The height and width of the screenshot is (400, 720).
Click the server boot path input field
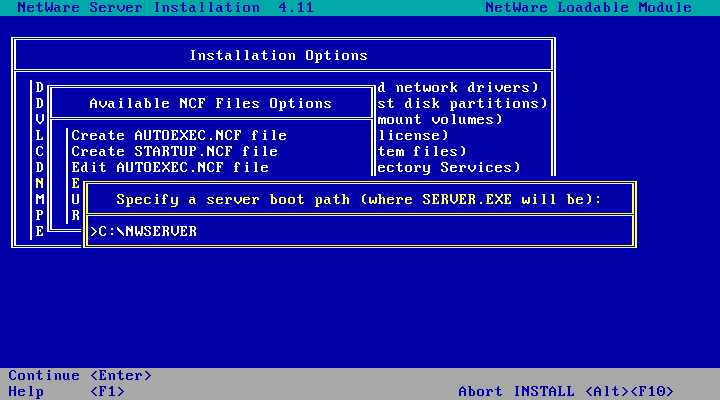(x=360, y=231)
